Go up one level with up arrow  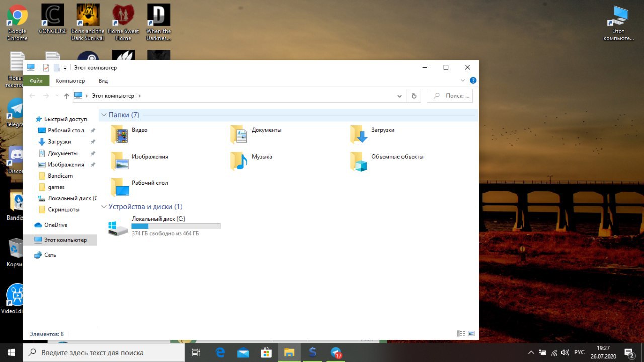pyautogui.click(x=66, y=96)
